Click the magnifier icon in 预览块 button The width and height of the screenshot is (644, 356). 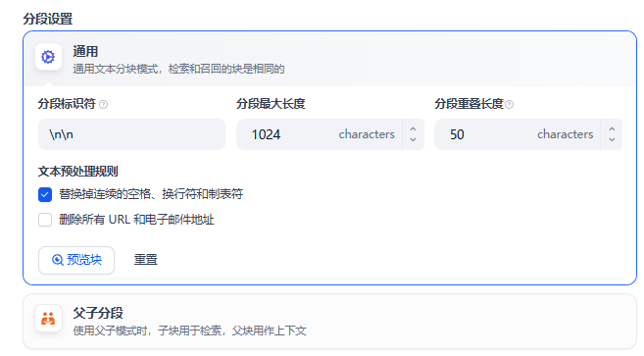point(57,260)
